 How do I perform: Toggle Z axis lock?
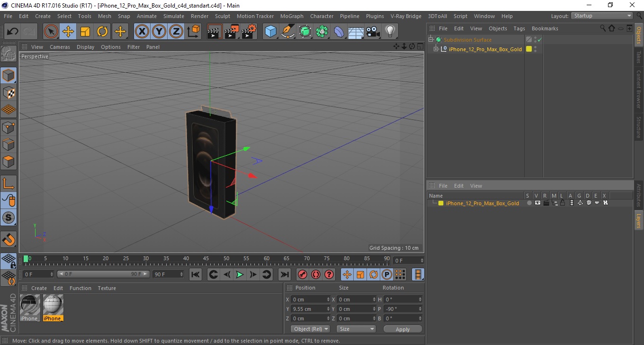pos(176,32)
